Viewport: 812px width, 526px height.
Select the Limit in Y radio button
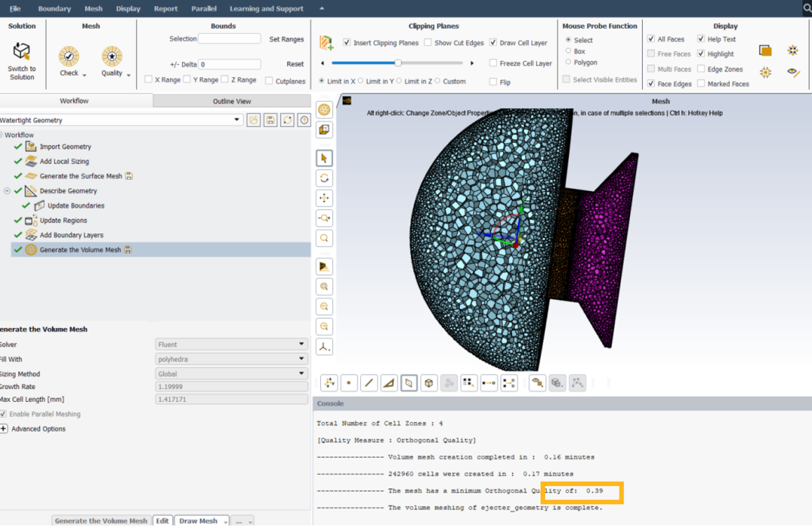[361, 81]
